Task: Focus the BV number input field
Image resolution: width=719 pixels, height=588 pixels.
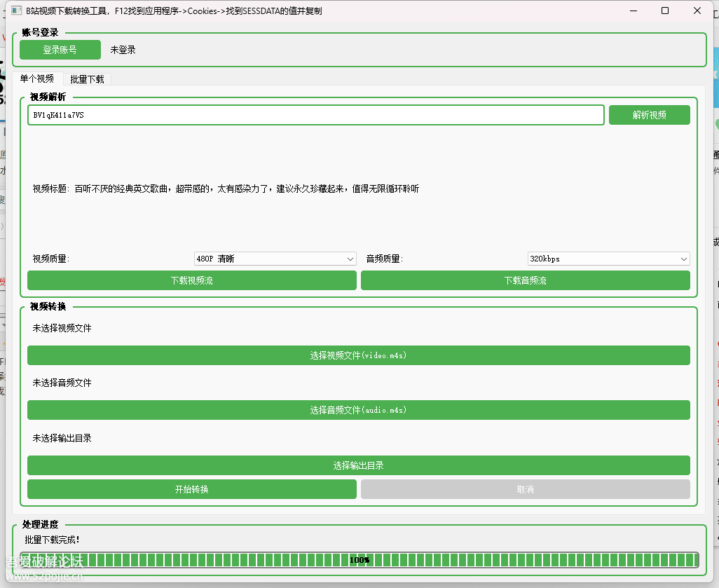Action: pyautogui.click(x=315, y=115)
